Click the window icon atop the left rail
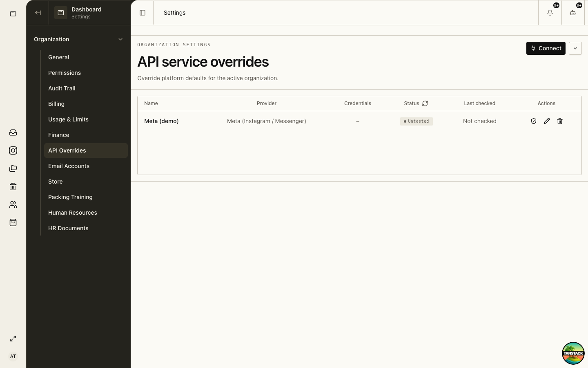This screenshot has height=368, width=588. [x=13, y=14]
